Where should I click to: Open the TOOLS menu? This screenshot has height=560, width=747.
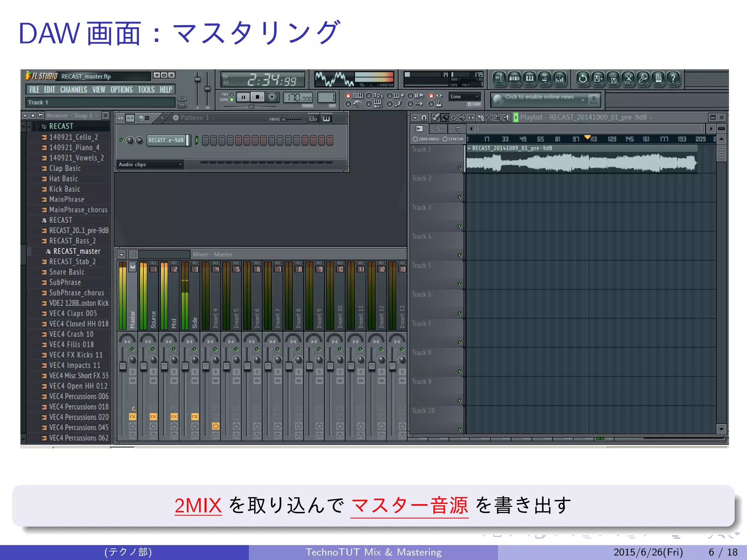point(146,90)
